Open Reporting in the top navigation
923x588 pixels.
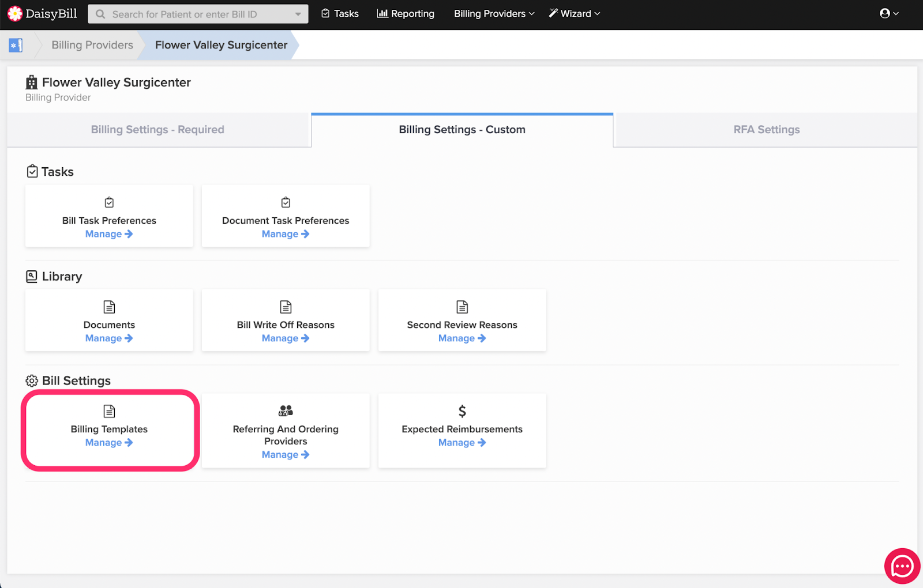tap(406, 13)
